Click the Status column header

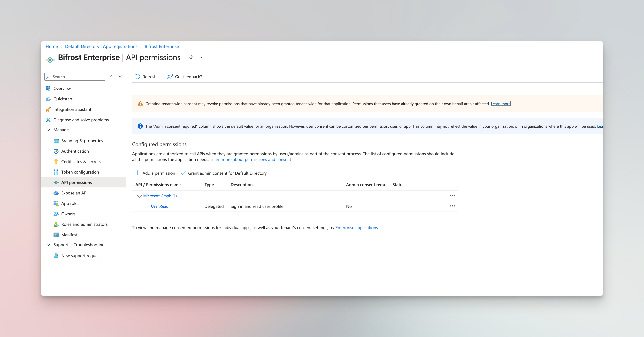pos(398,185)
